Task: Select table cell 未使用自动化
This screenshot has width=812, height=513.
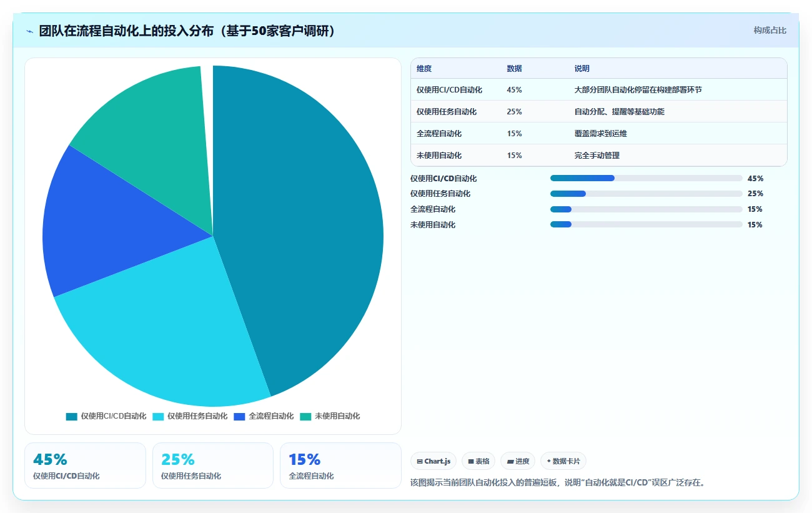Action: [439, 156]
